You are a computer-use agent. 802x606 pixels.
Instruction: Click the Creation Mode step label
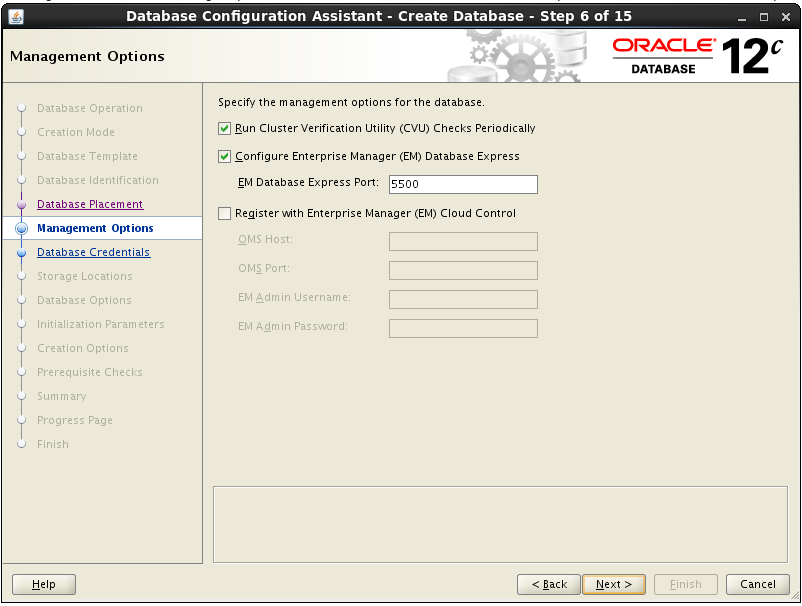pos(76,132)
